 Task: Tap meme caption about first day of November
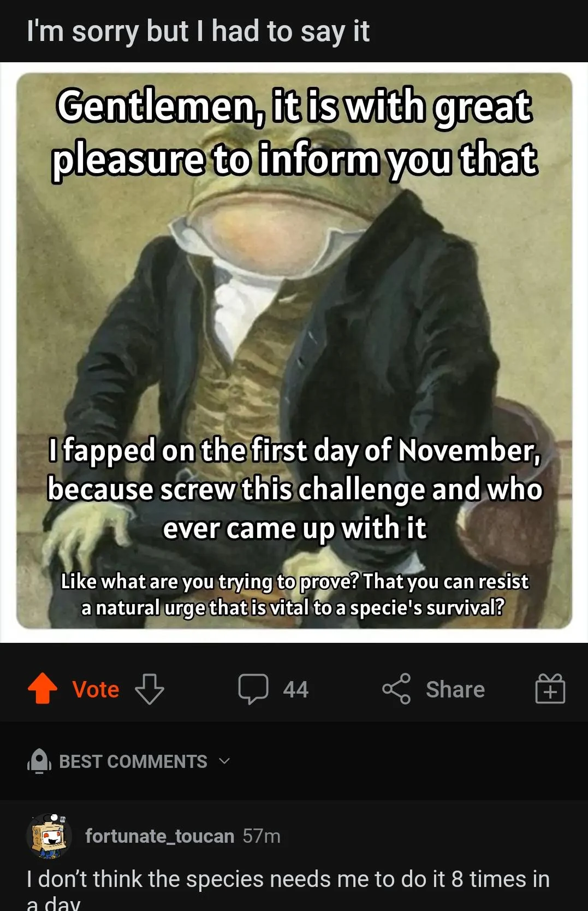tap(295, 489)
